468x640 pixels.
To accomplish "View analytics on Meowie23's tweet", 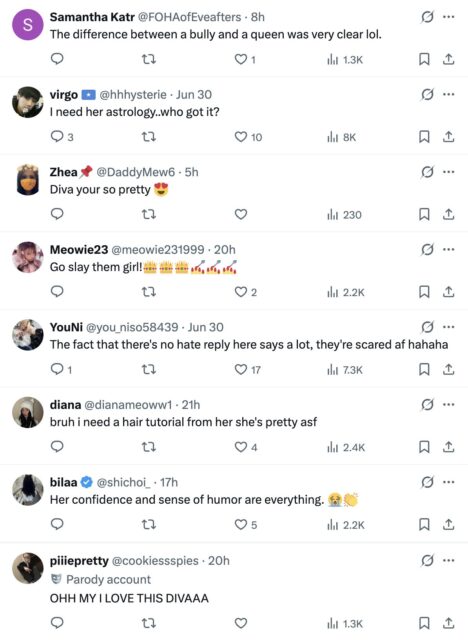I will pos(346,292).
